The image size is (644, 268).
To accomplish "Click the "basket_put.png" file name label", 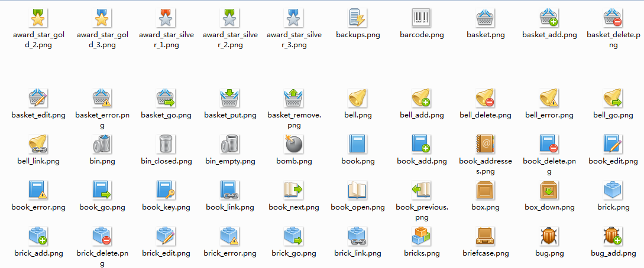I will [x=230, y=115].
